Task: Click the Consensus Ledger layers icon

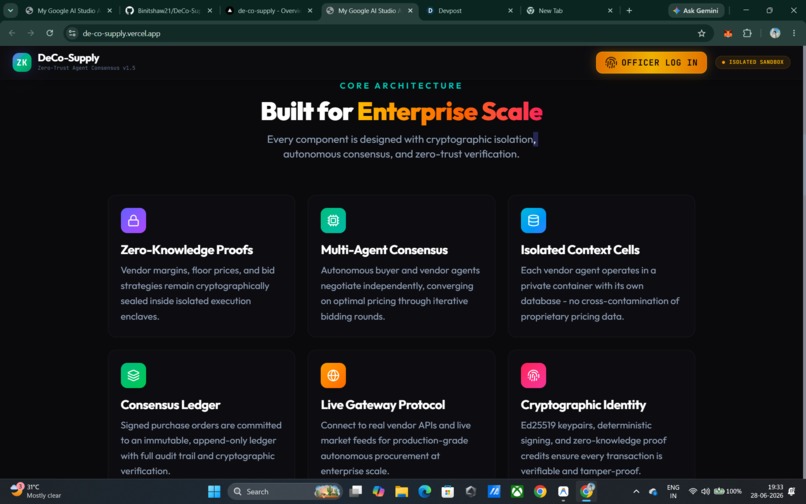Action: (133, 375)
